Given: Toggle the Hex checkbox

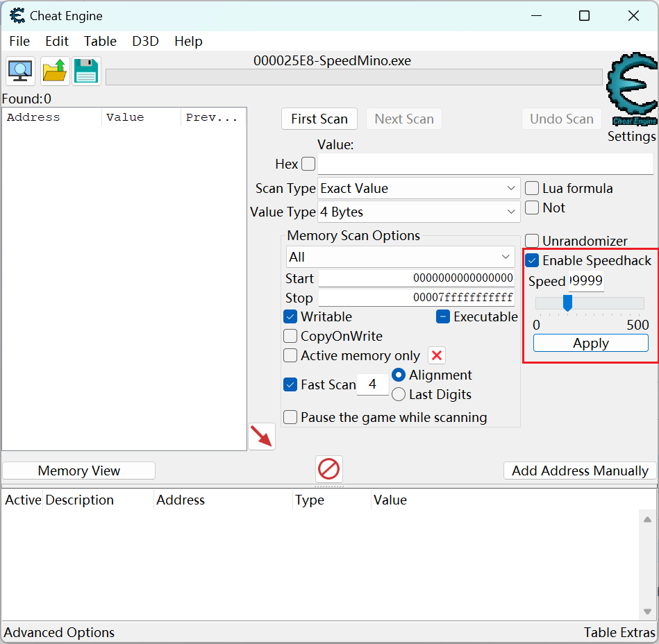Looking at the screenshot, I should [x=308, y=164].
